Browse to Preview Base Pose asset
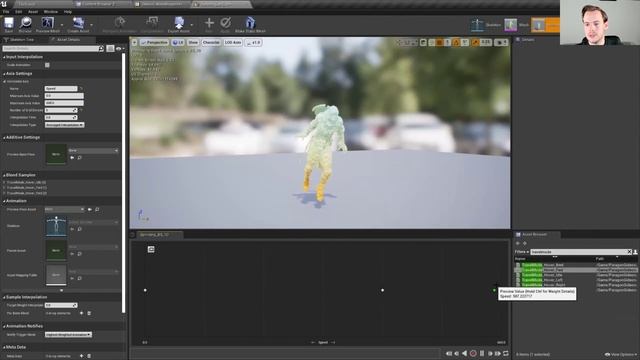 point(79,158)
